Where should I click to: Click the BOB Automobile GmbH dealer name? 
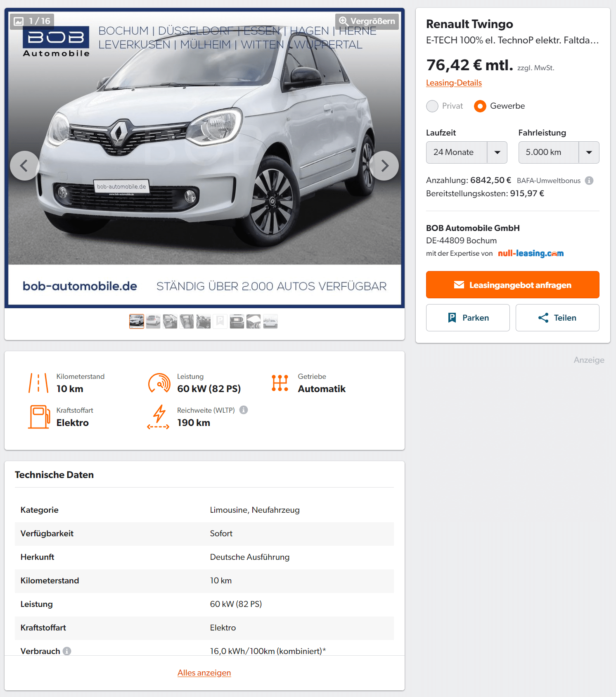click(x=473, y=228)
